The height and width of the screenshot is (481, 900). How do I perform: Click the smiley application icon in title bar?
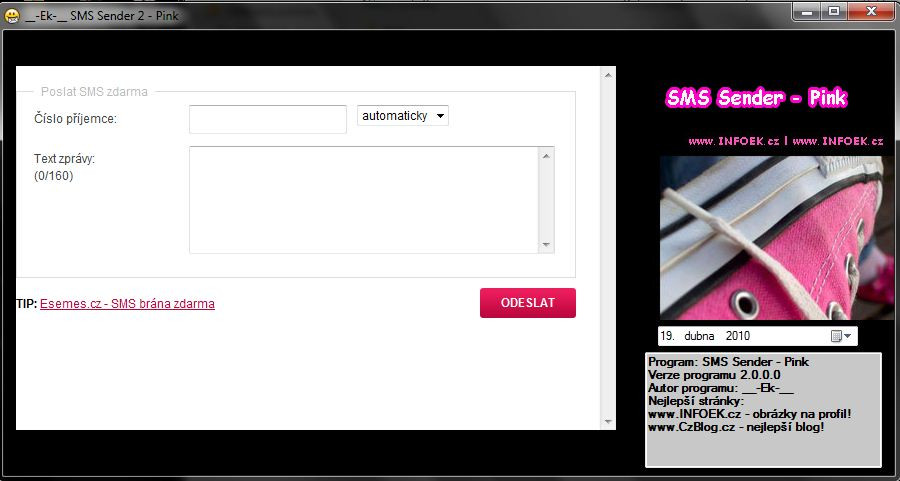pos(12,16)
